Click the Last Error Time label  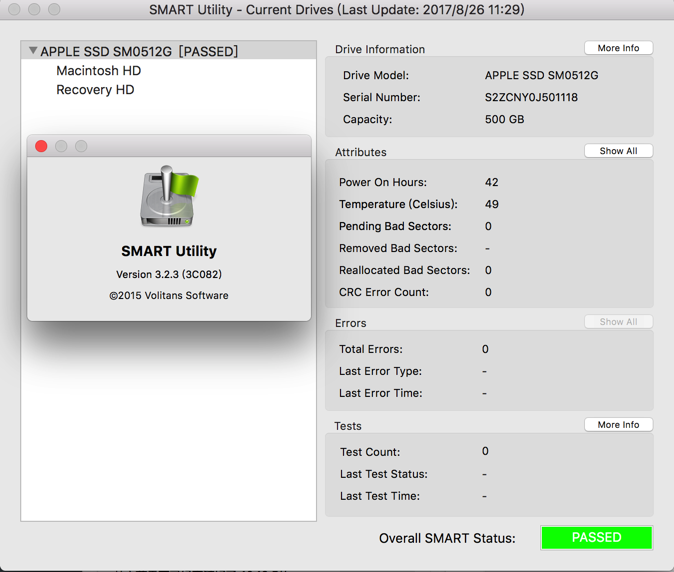(380, 393)
